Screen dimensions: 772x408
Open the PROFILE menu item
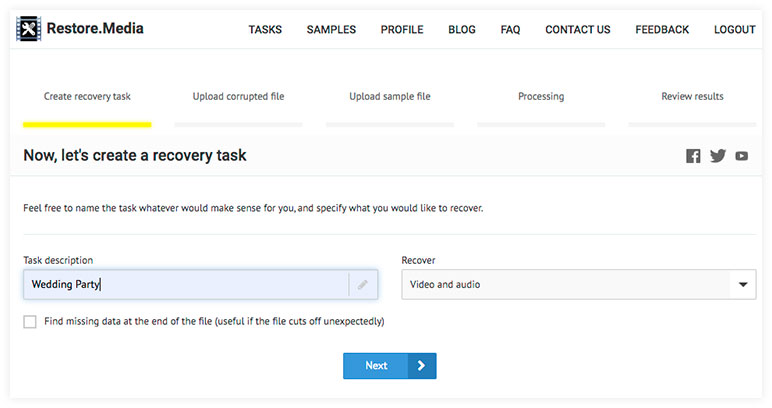coord(402,30)
